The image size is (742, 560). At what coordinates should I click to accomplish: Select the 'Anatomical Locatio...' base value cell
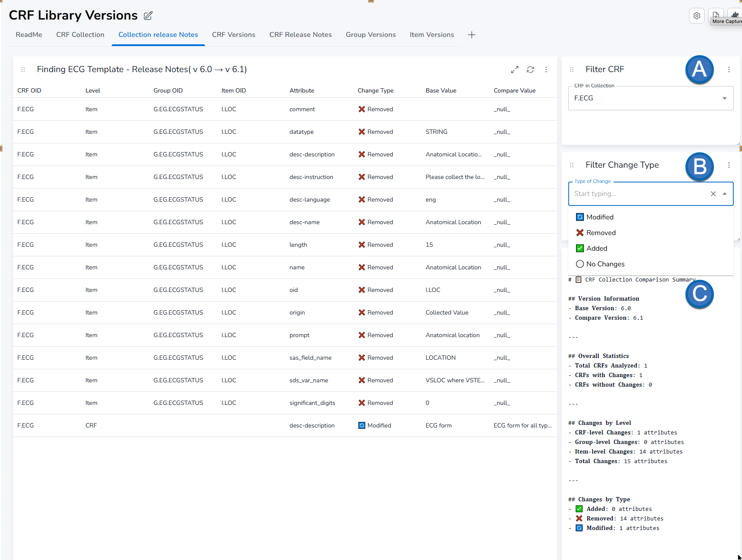[x=454, y=155]
